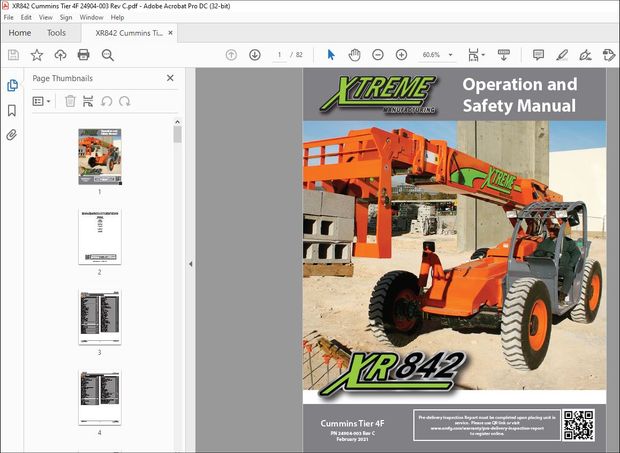Open thumbnail options menu dropdown
Image resolution: width=620 pixels, height=453 pixels.
pos(42,101)
